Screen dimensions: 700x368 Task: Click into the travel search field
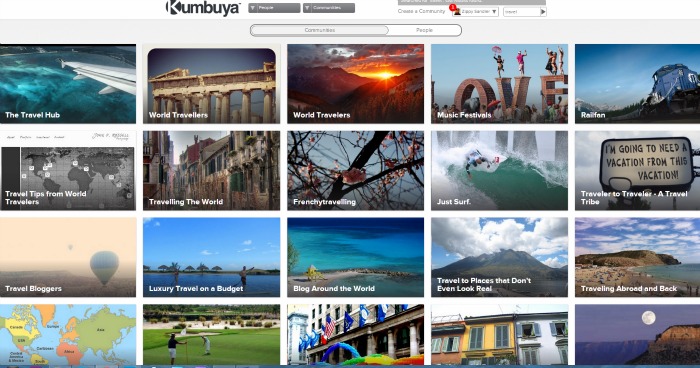pyautogui.click(x=521, y=12)
